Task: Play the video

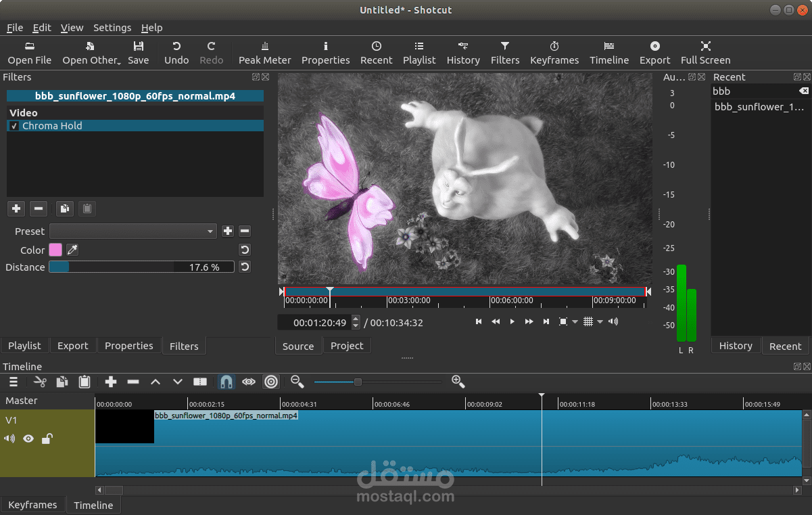Action: [x=512, y=321]
